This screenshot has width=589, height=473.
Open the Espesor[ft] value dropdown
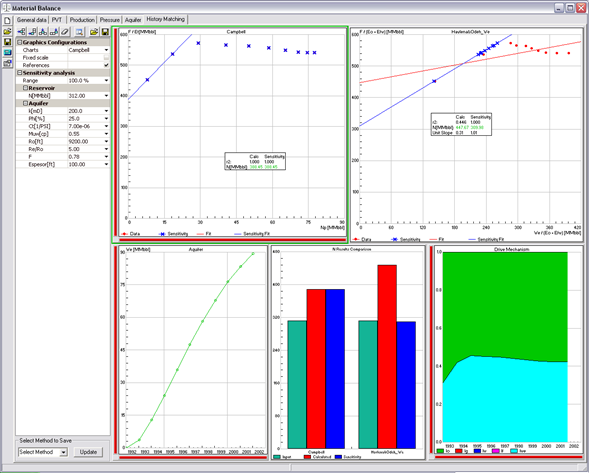(x=106, y=164)
